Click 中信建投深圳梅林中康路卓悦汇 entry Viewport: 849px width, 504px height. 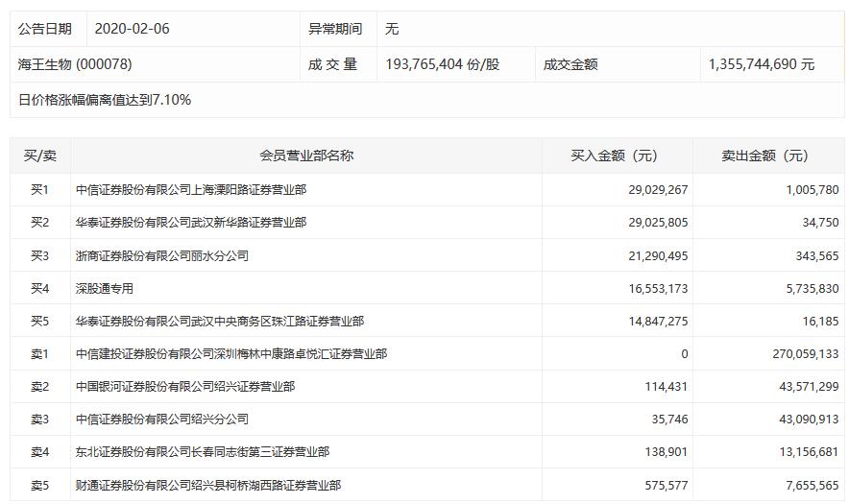tap(231, 354)
